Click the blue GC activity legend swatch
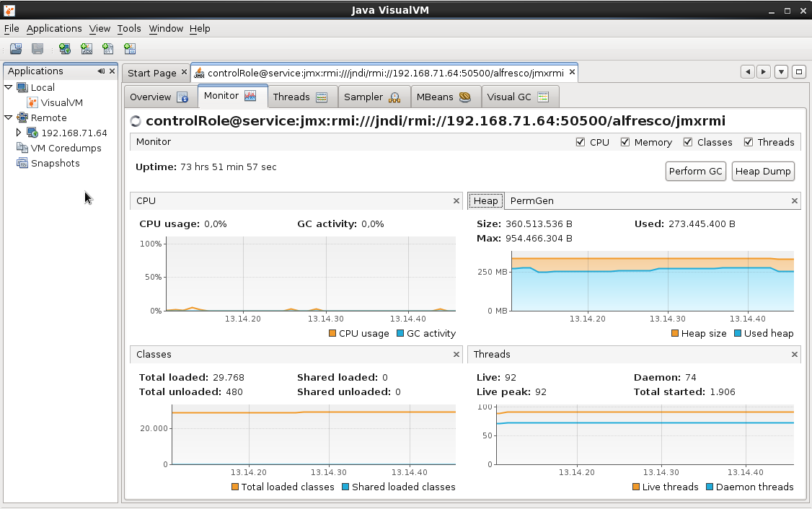 coord(400,334)
